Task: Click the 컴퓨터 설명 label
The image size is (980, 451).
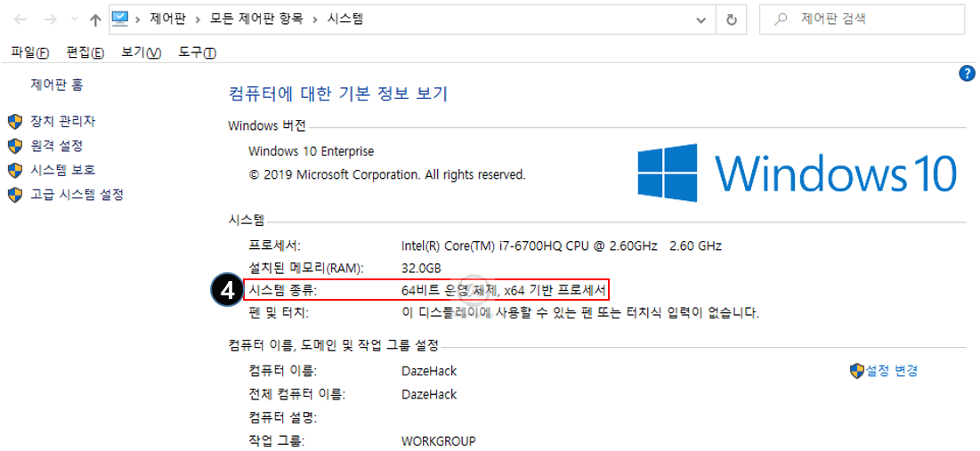Action: [x=282, y=417]
